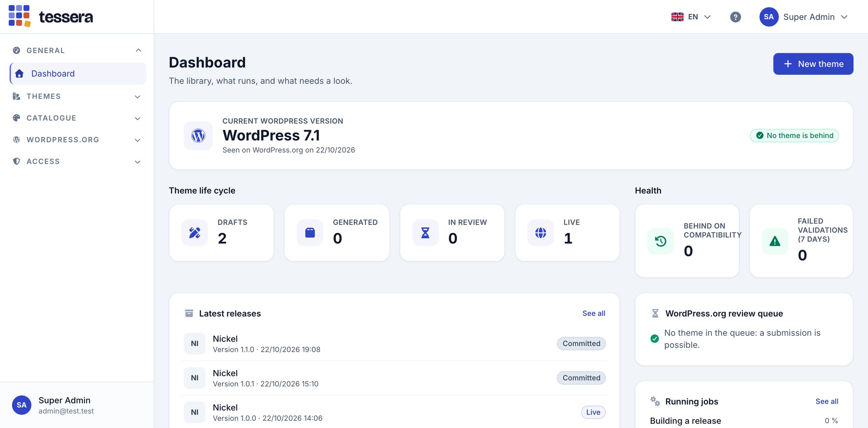Open the Super Admin user menu

804,17
